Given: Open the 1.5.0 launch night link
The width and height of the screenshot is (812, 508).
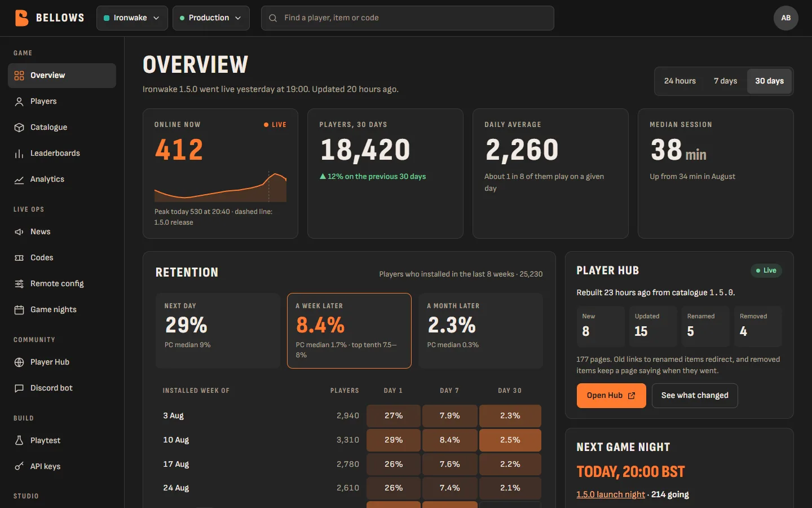Looking at the screenshot, I should click(611, 494).
